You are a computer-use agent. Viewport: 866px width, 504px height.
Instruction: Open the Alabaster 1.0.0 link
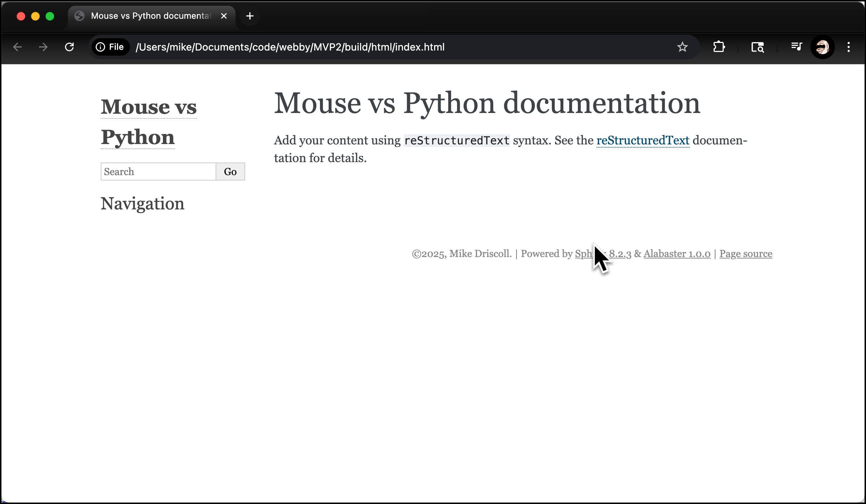point(676,254)
